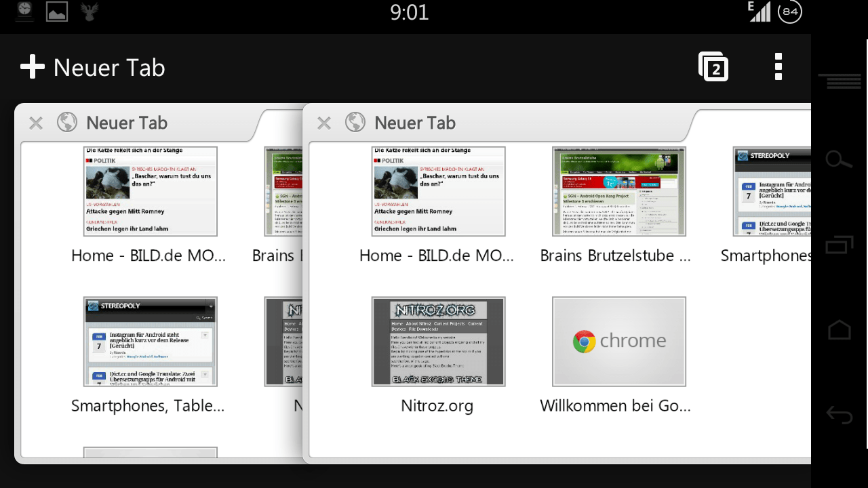Select the left 'Neuer Tab' tab title
868x488 pixels.
(x=127, y=123)
